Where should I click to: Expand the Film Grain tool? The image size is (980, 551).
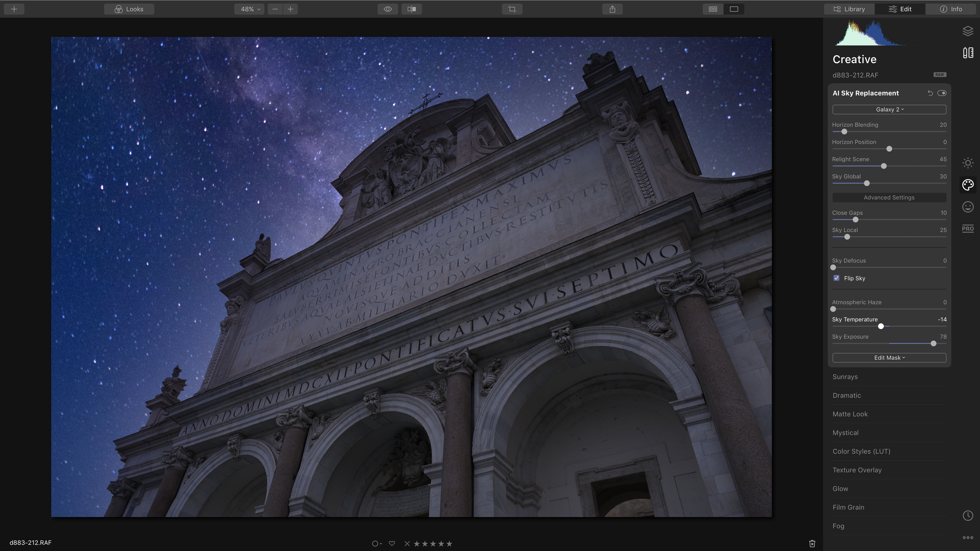point(889,507)
